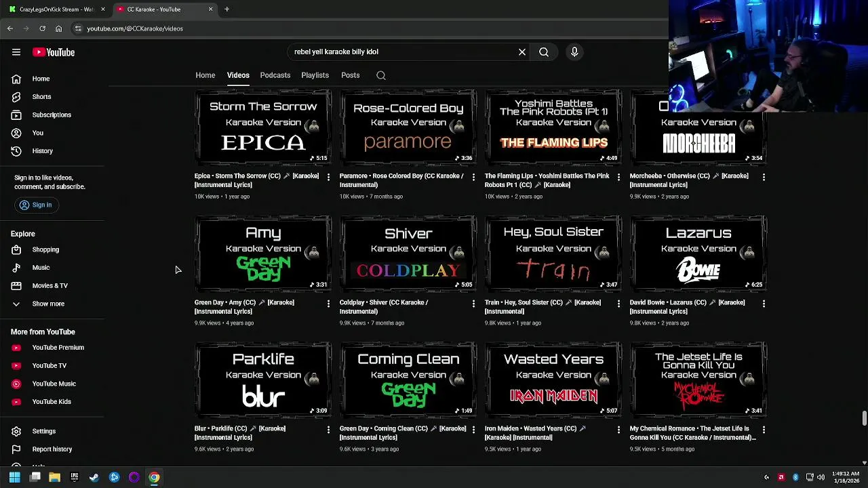Image resolution: width=868 pixels, height=488 pixels.
Task: Switch to the Posts tab
Action: (x=351, y=75)
